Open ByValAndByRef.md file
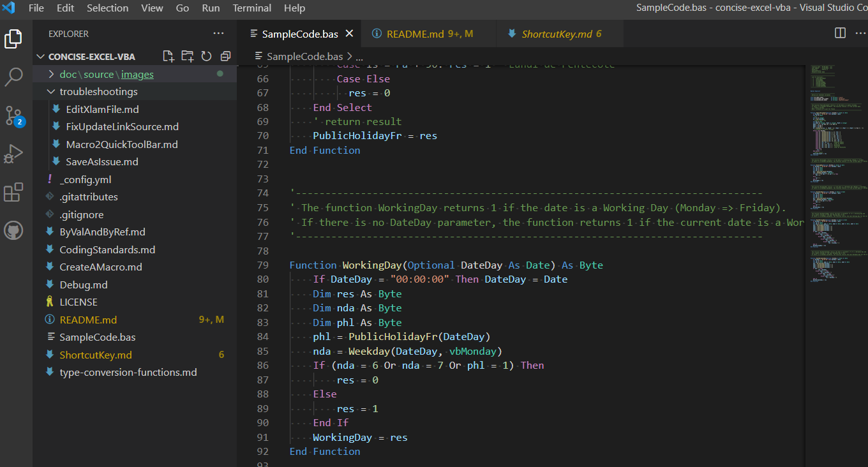868x467 pixels. [x=135, y=232]
